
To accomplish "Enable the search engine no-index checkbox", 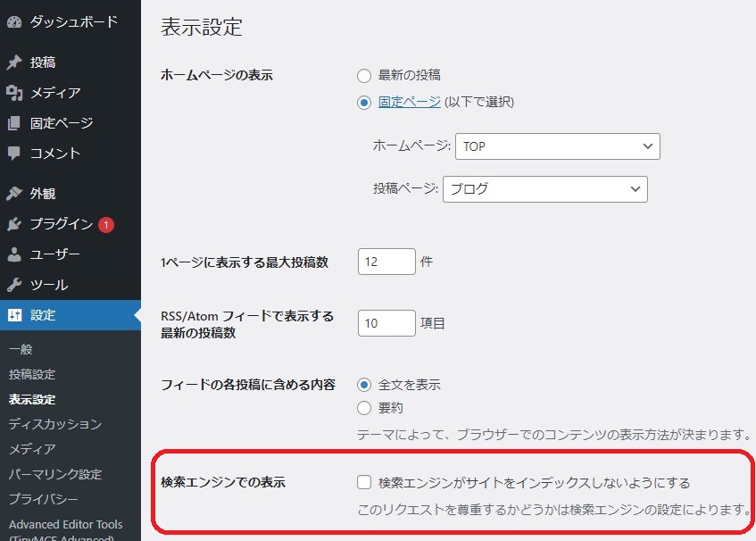I will [x=364, y=483].
